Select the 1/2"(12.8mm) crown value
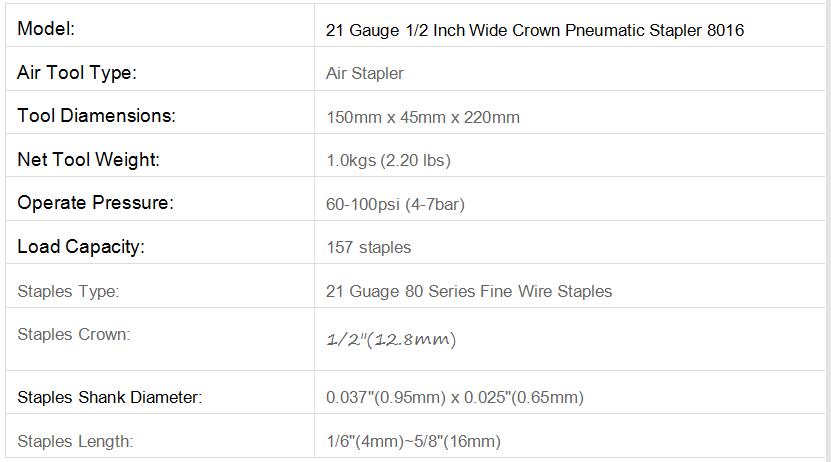This screenshot has height=462, width=831. pyautogui.click(x=391, y=339)
